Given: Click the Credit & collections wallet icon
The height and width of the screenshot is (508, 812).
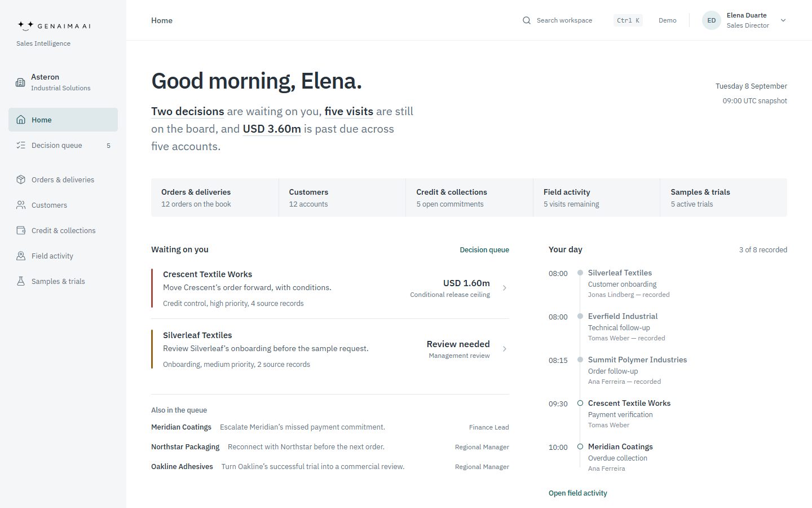Looking at the screenshot, I should click(21, 230).
